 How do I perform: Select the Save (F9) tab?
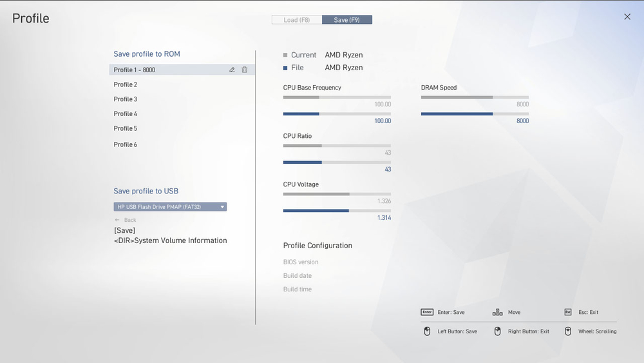pos(346,20)
